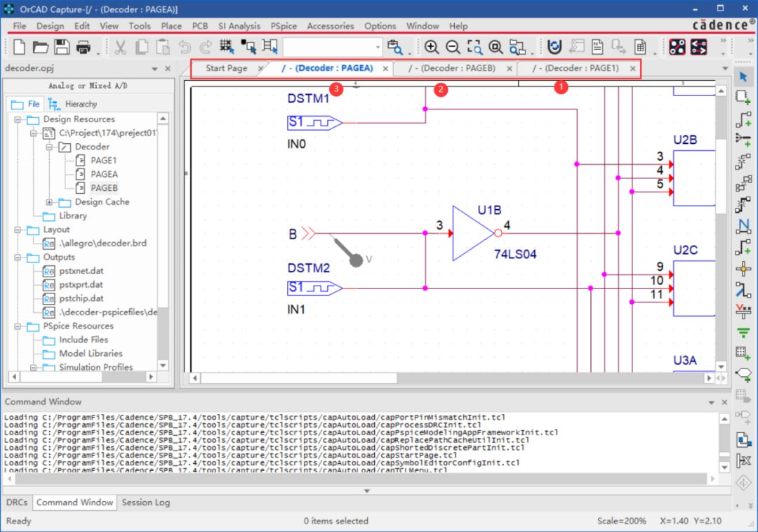The height and width of the screenshot is (532, 758).
Task: Select the Model Libraries folder
Action: click(91, 354)
